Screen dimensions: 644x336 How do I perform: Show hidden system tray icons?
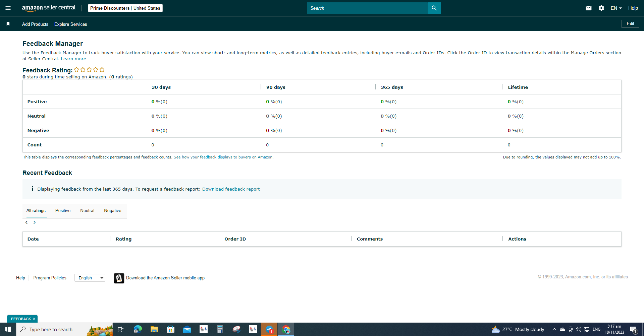554,329
